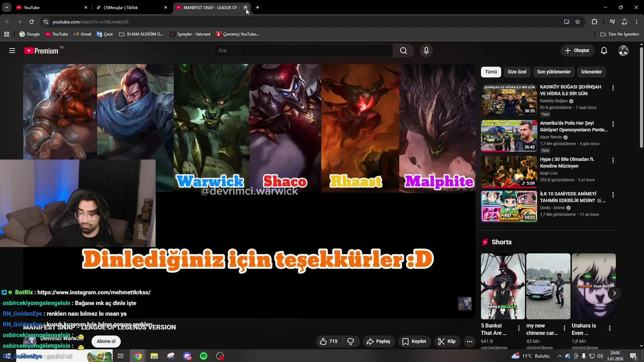
Task: Click the Paylaş share button
Action: tap(378, 341)
